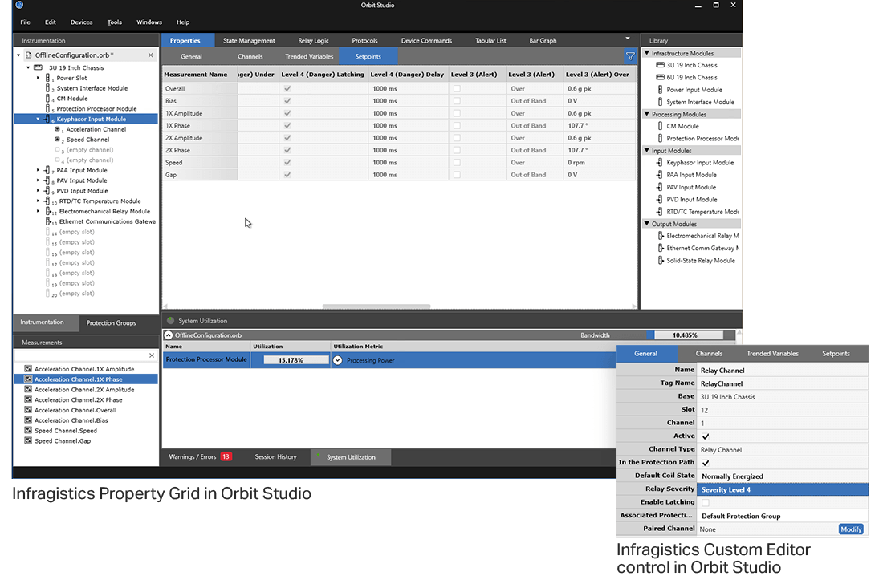Click PAA Input Module icon in Library
Screen dimensions: 883x588
[x=659, y=175]
